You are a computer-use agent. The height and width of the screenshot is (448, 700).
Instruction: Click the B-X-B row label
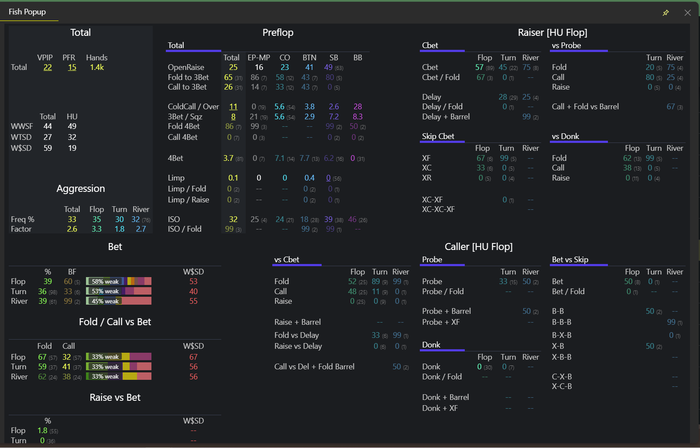pos(562,335)
